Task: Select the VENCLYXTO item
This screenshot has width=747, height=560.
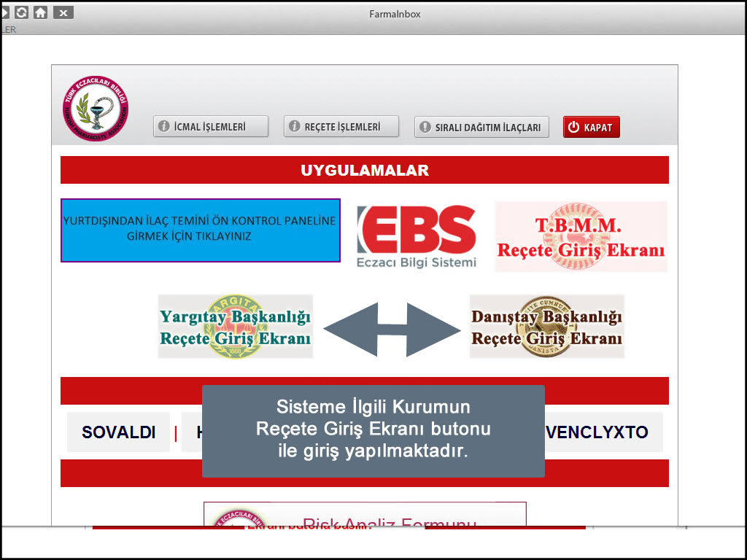Action: point(597,432)
